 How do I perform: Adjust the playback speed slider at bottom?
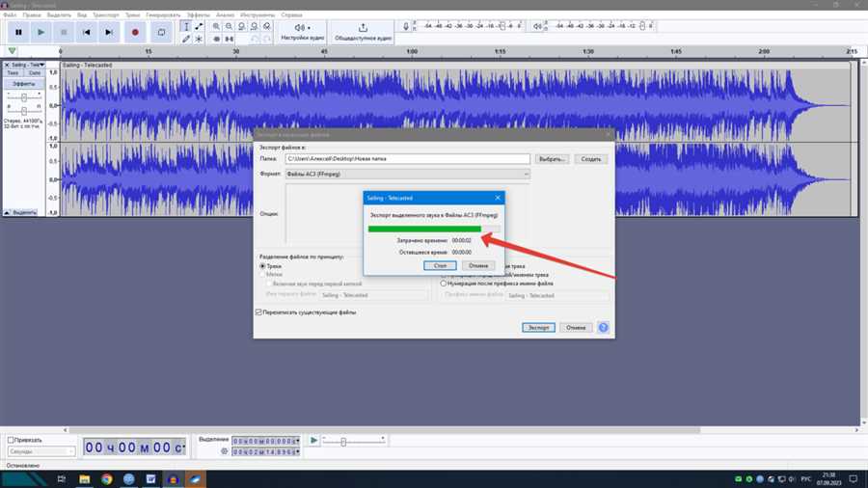tap(343, 442)
